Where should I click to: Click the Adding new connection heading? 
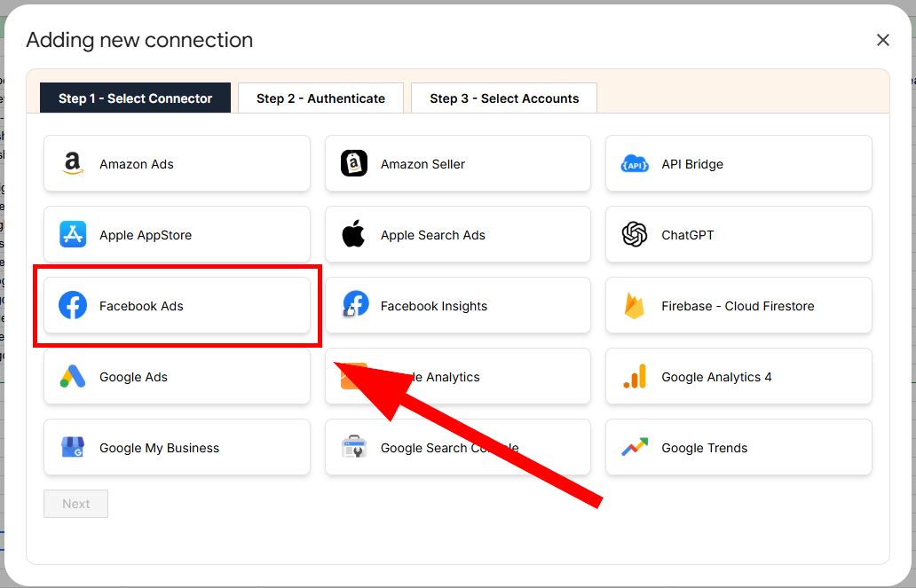pyautogui.click(x=139, y=40)
